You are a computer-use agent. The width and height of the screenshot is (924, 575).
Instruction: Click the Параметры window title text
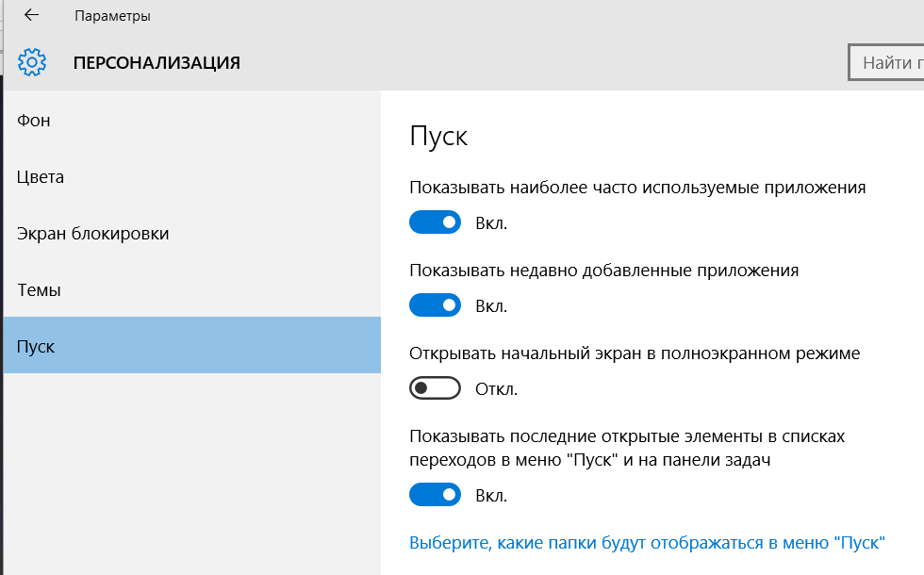click(x=112, y=16)
